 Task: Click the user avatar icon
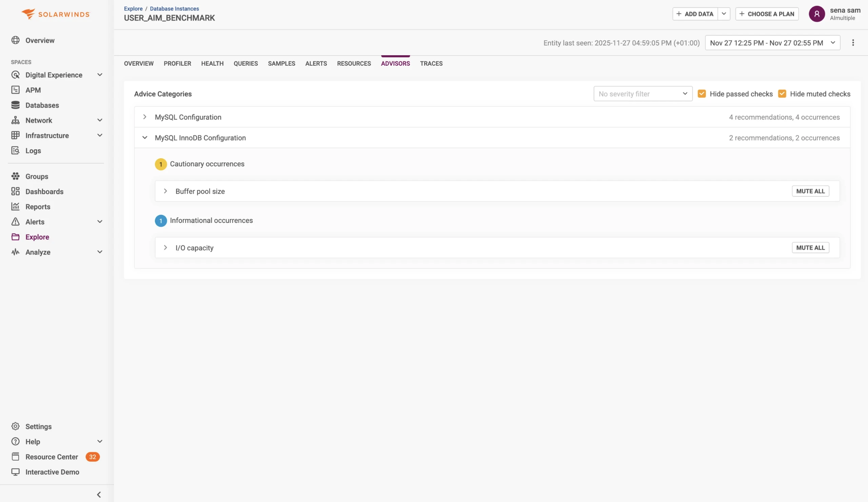817,14
